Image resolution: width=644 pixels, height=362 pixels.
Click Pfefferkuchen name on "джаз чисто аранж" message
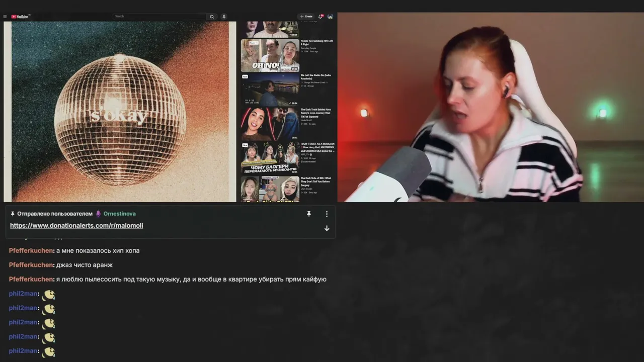click(31, 265)
